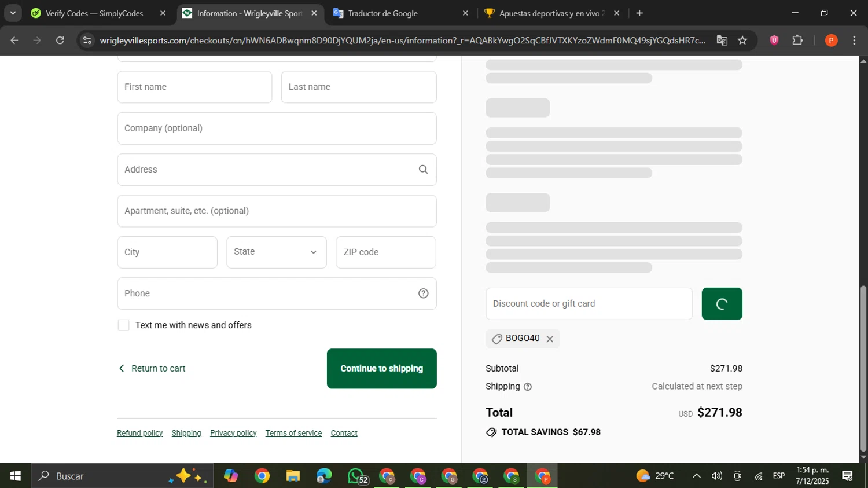The height and width of the screenshot is (488, 868).
Task: Close the Traductor de Google tab
Action: coord(465,13)
